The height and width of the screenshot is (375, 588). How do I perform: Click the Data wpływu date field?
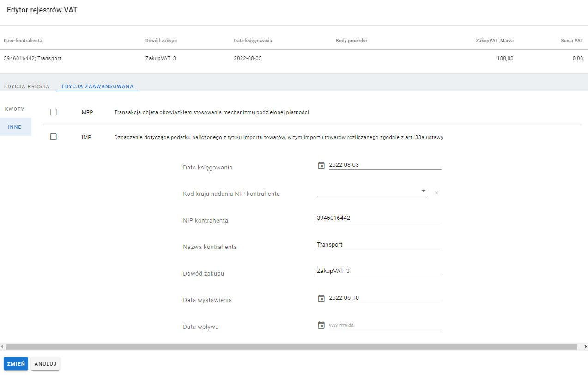pos(384,325)
